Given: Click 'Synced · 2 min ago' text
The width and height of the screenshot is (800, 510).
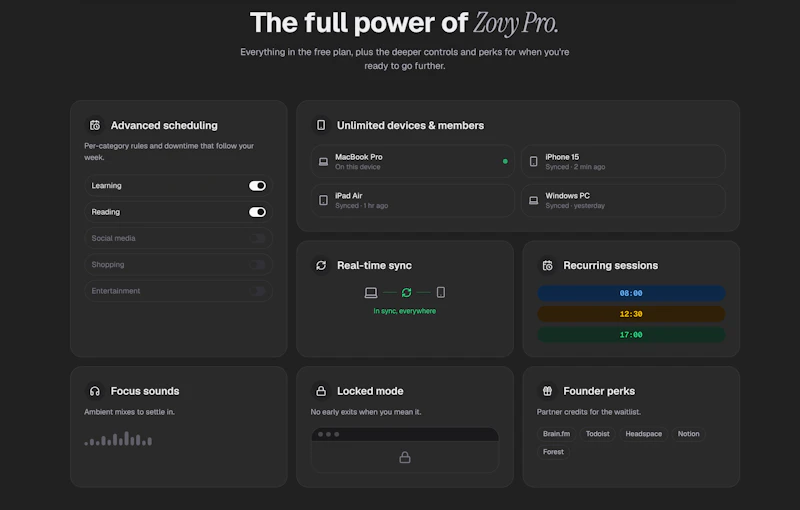Looking at the screenshot, I should [575, 167].
